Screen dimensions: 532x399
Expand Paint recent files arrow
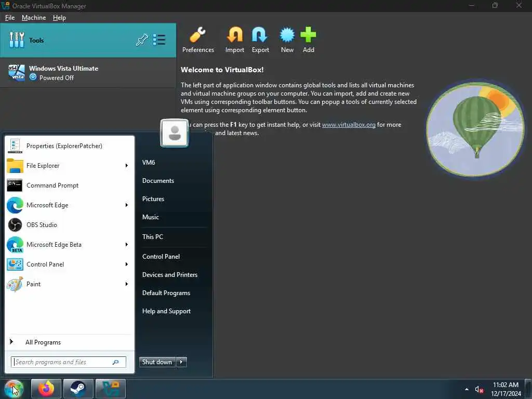127,284
